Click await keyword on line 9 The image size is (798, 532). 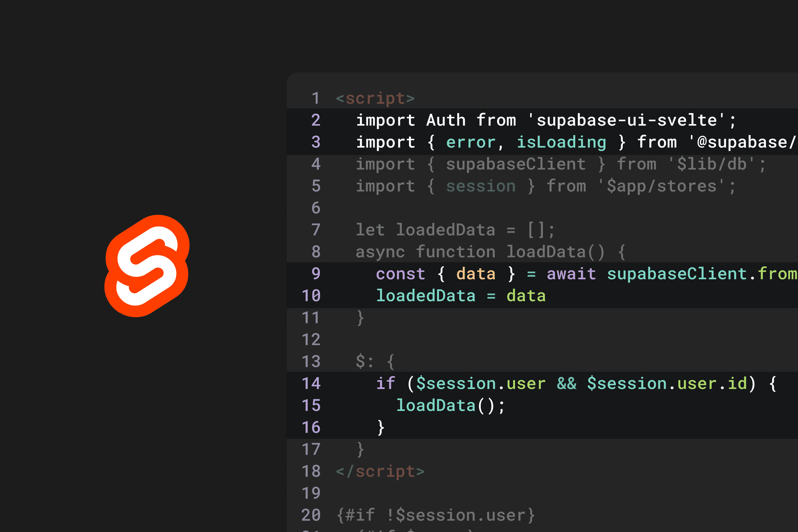571,274
